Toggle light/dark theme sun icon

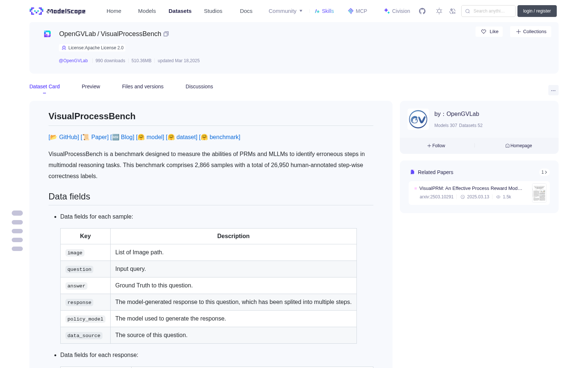(x=439, y=11)
